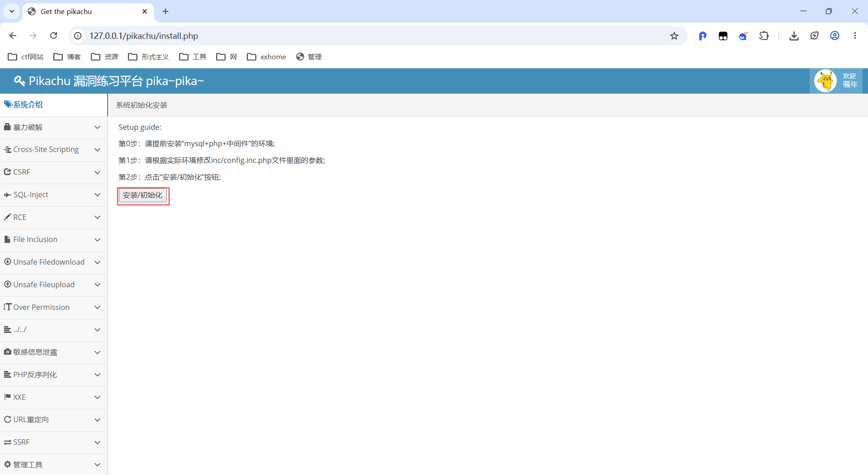
Task: Click the Setup guide: text
Action: tap(140, 127)
